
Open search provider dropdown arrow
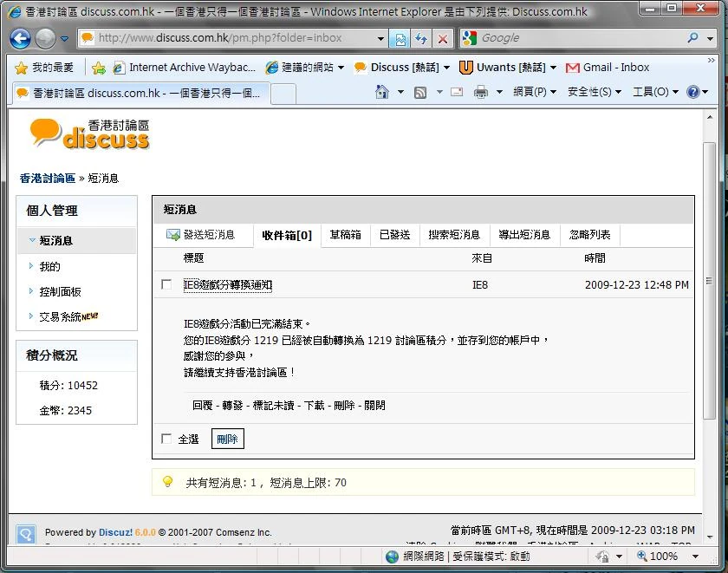coord(710,38)
